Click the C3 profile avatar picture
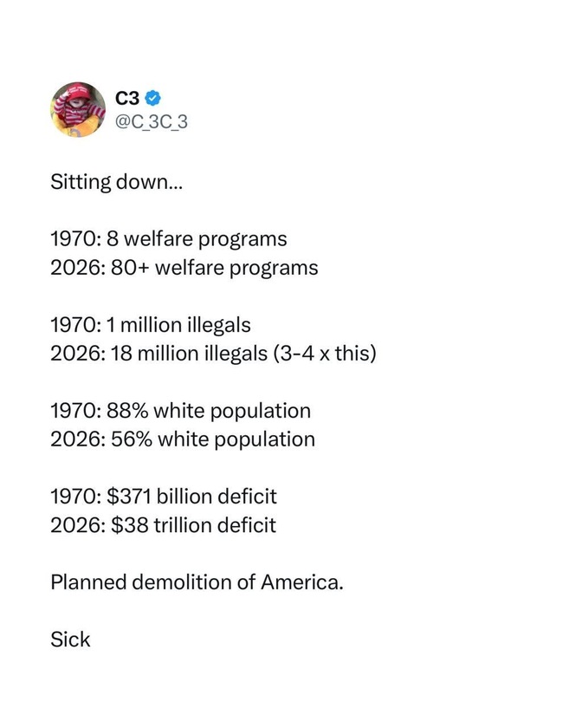The height and width of the screenshot is (728, 582). [78, 109]
